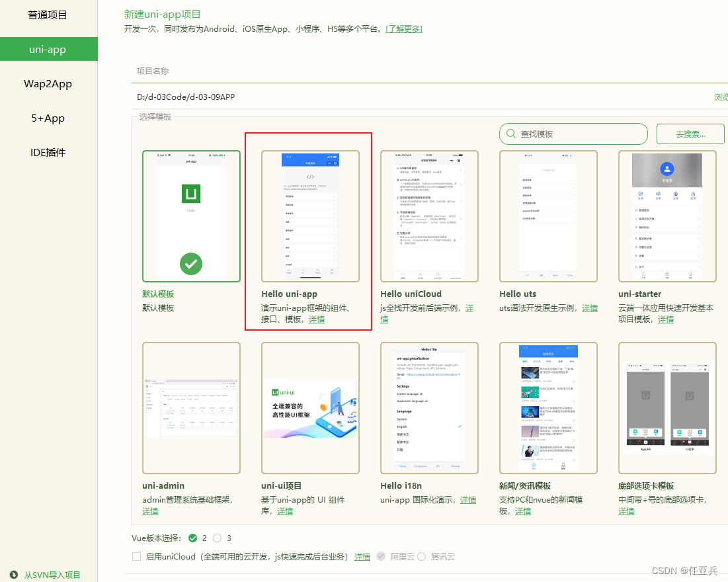Screen dimensions: 728x582
Task: Open 详情 link for uni-ui项目
Action: [285, 511]
